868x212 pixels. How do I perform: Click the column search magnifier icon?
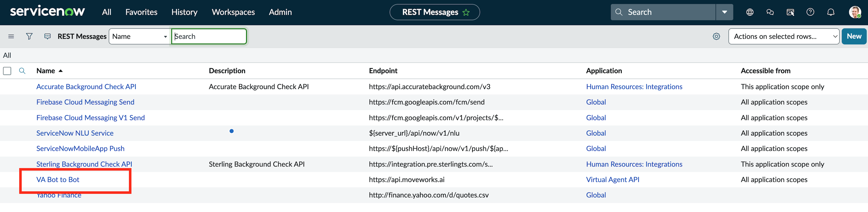(22, 71)
